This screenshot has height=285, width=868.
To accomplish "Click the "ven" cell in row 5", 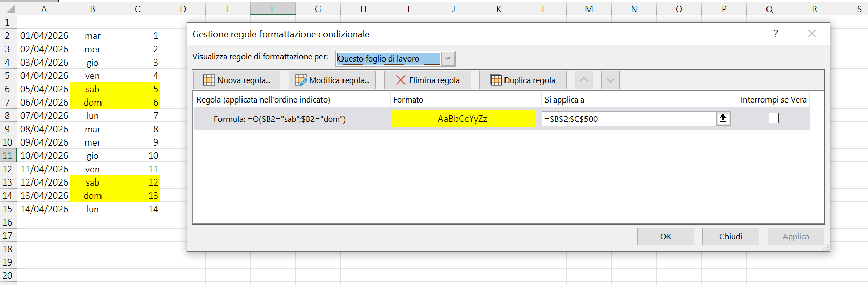I will coord(92,75).
